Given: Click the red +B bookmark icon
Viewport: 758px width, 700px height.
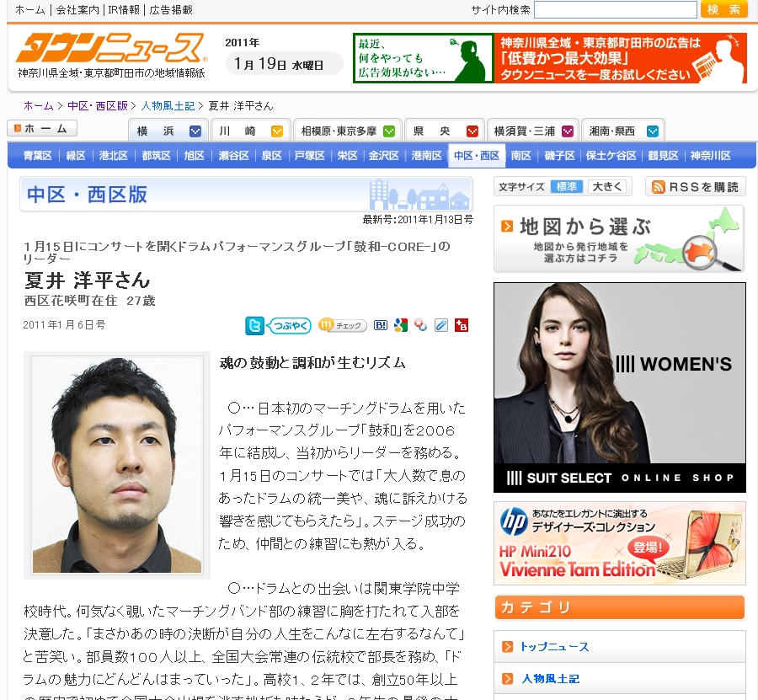Looking at the screenshot, I should (x=461, y=325).
